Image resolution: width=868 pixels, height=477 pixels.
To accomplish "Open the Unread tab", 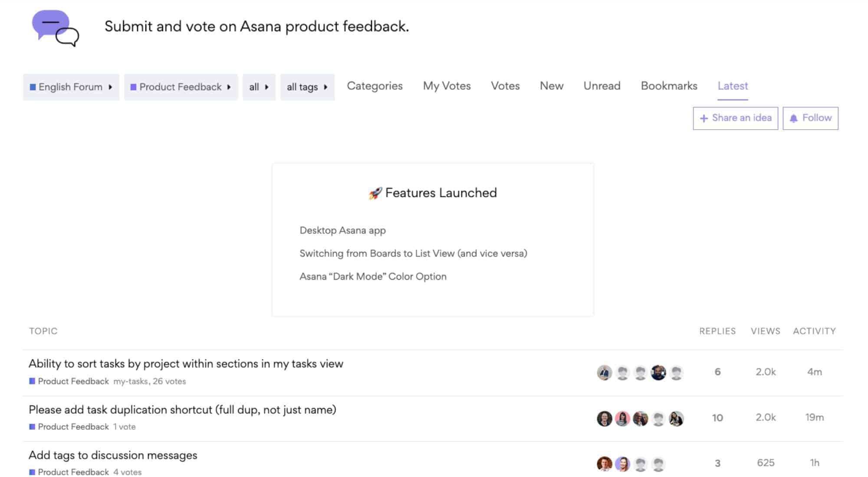I will coord(602,86).
